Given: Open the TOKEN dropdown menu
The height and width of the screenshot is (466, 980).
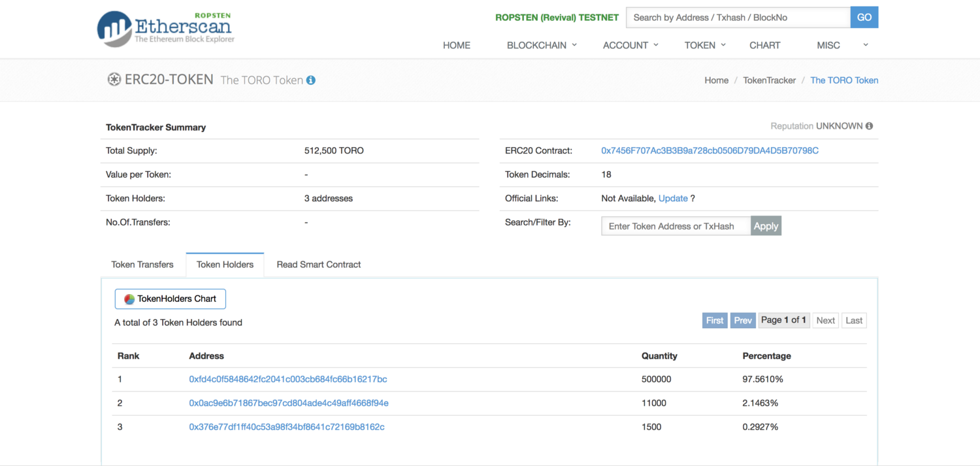Looking at the screenshot, I should pyautogui.click(x=704, y=45).
